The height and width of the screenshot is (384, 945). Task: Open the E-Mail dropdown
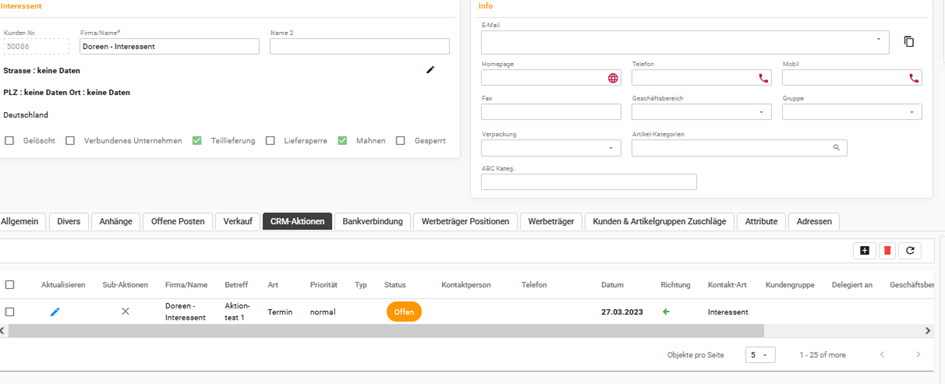pyautogui.click(x=879, y=39)
